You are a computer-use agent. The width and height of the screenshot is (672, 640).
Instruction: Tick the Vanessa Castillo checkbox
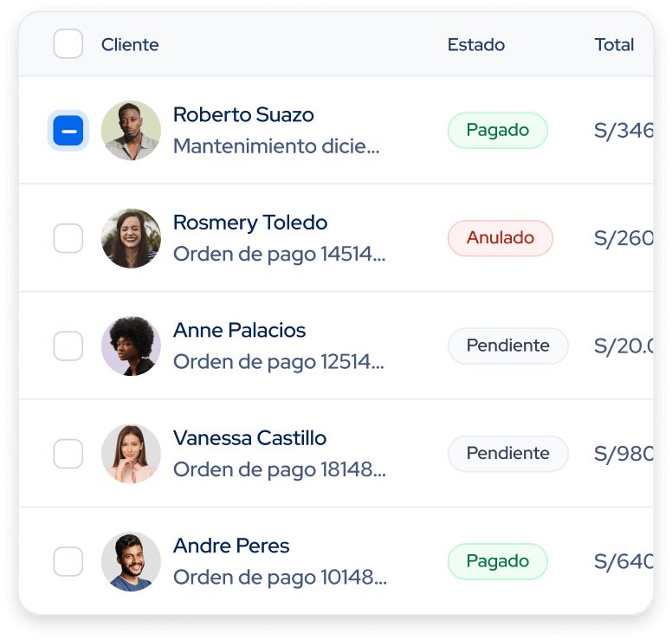[x=68, y=454]
